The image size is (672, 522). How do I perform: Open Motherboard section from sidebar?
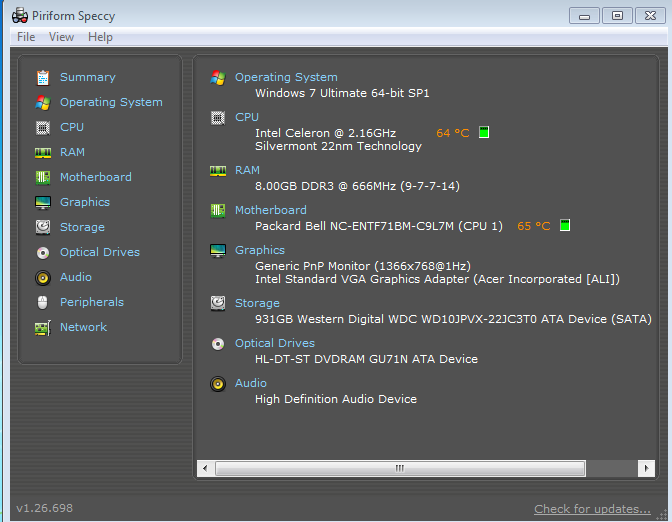point(96,177)
